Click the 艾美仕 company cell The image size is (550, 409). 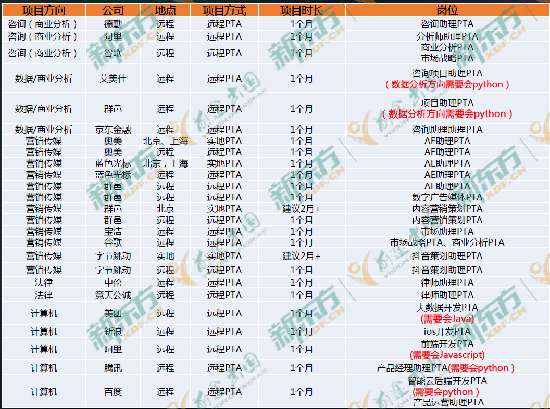(113, 79)
